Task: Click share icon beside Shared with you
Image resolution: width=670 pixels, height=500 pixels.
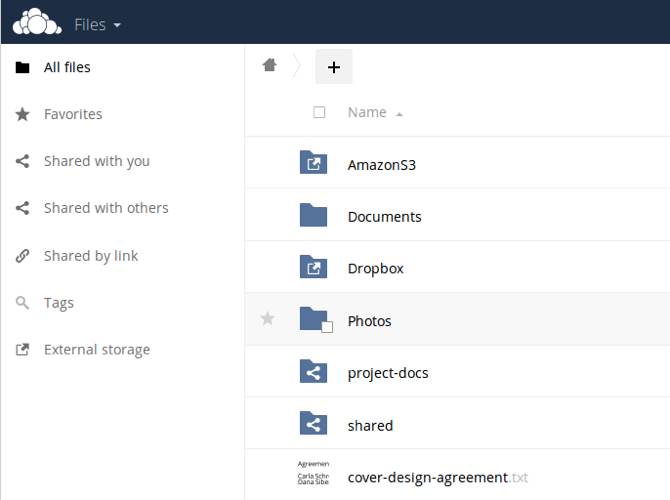Action: tap(23, 161)
